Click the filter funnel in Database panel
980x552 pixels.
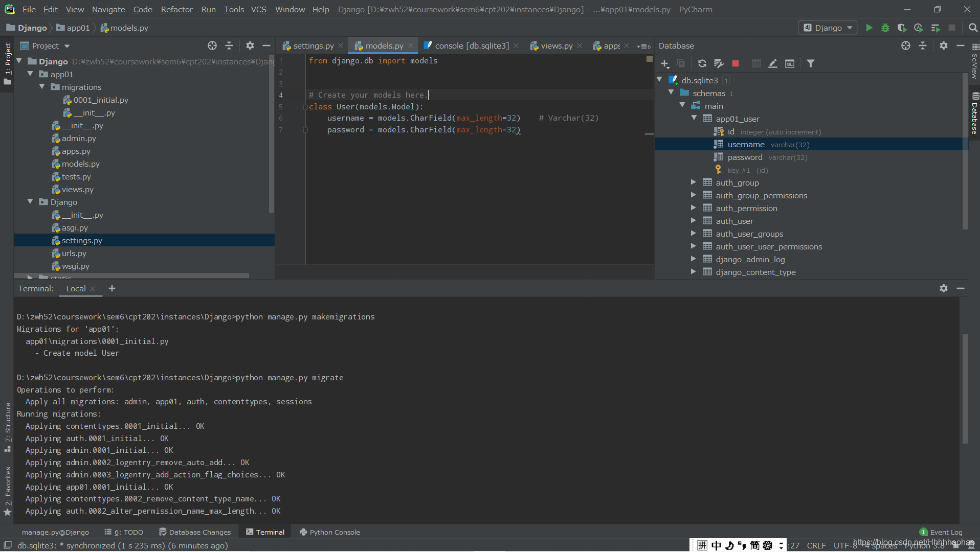coord(811,64)
